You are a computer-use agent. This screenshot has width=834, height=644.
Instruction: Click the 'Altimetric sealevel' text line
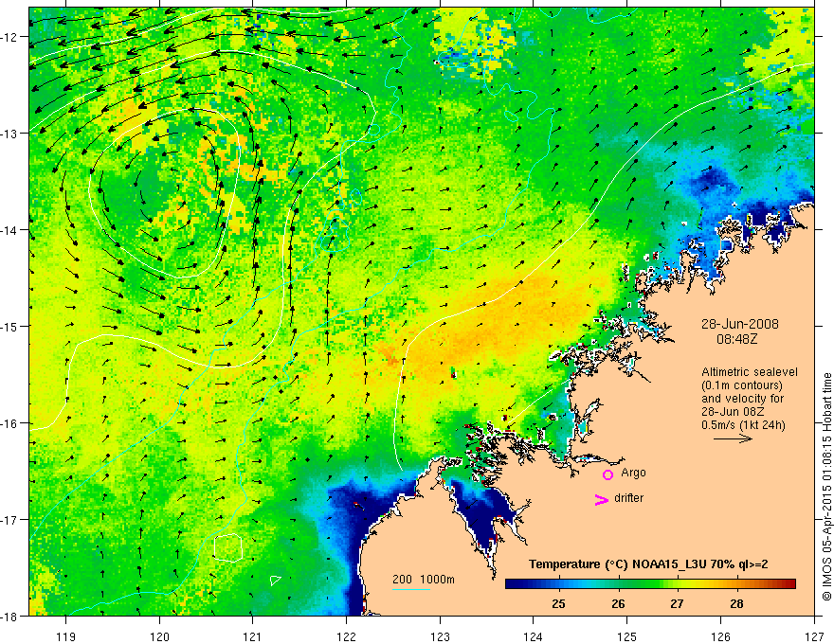[750, 372]
